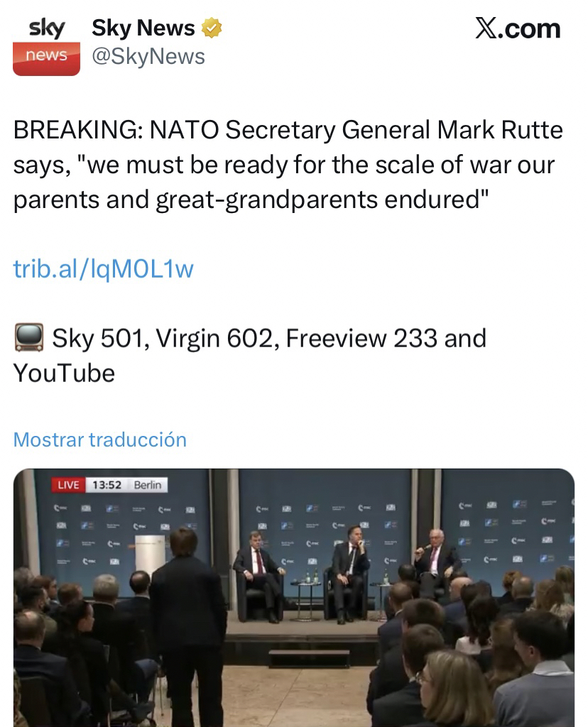This screenshot has height=727, width=588.
Task: Click the red LIVE badge on video
Action: pos(68,485)
